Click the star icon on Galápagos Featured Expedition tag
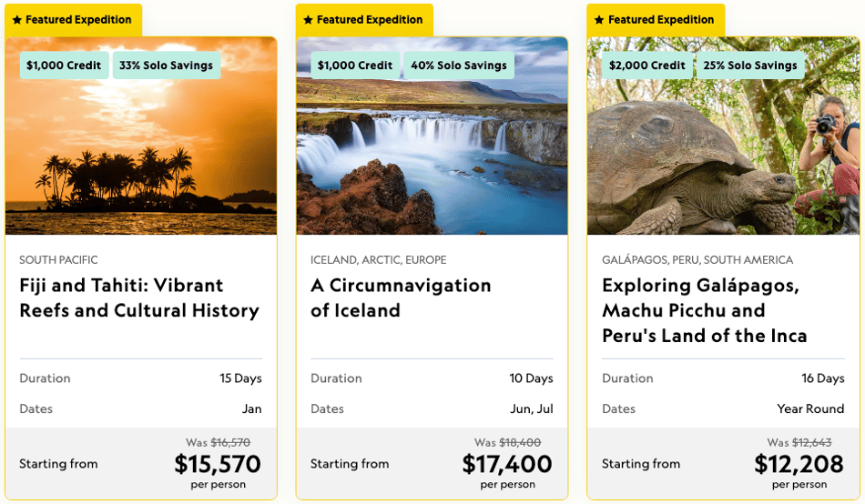865x504 pixels. coord(600,20)
